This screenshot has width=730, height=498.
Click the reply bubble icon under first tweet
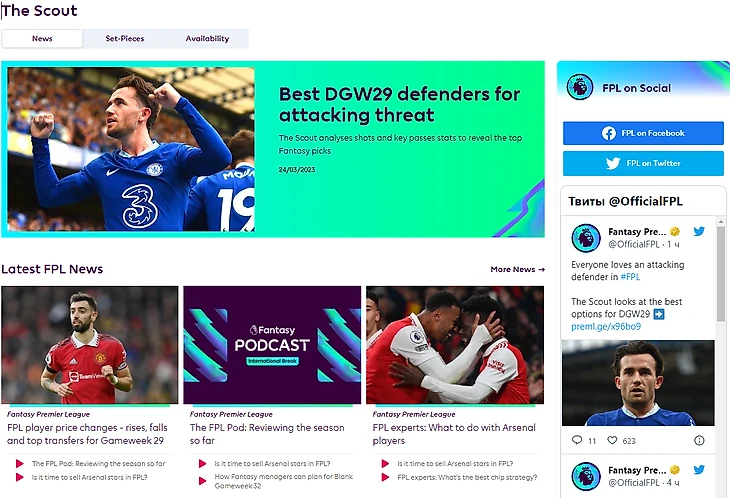tap(577, 440)
